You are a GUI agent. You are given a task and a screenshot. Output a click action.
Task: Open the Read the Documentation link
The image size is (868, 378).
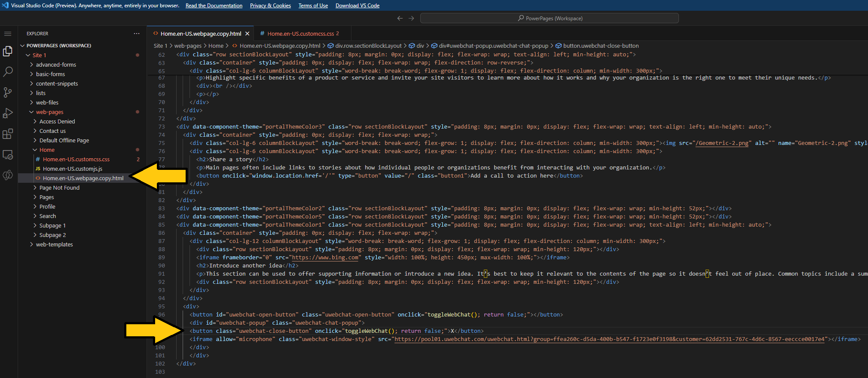[214, 6]
